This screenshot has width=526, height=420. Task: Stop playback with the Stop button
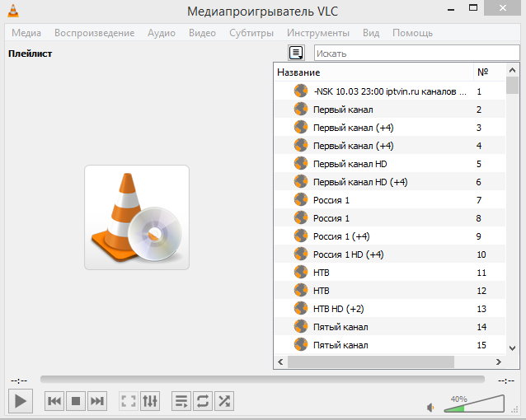76,401
